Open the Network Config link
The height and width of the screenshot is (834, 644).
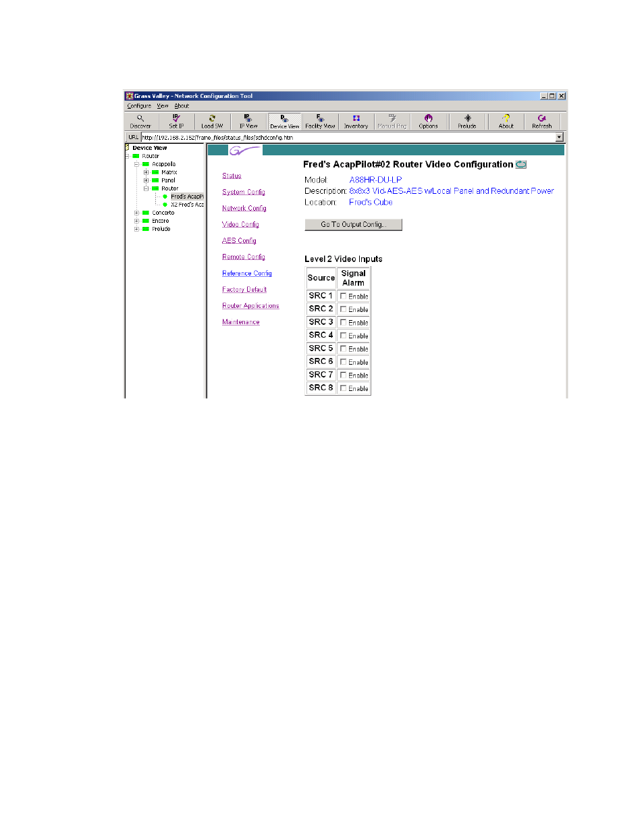[244, 208]
